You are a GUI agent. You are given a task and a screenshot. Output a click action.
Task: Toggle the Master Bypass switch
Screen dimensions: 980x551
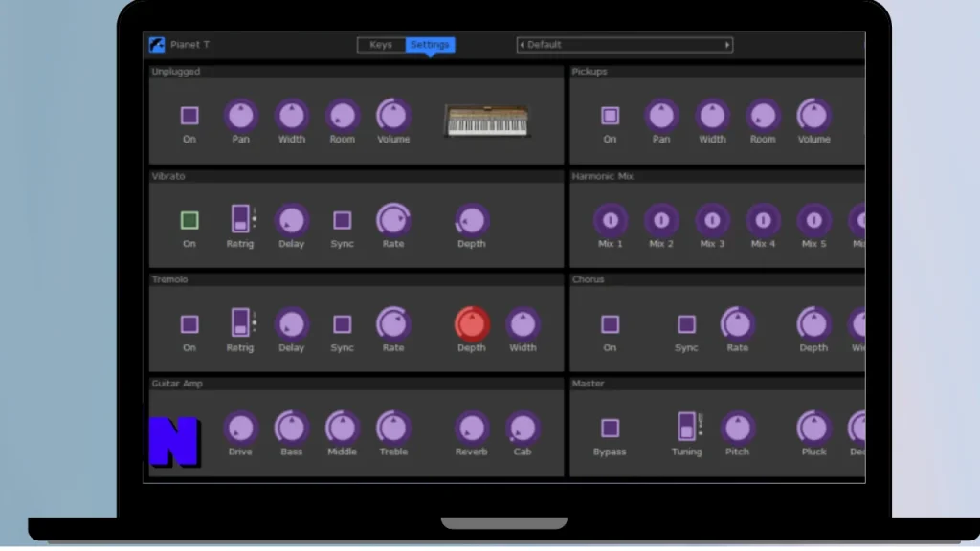(610, 429)
